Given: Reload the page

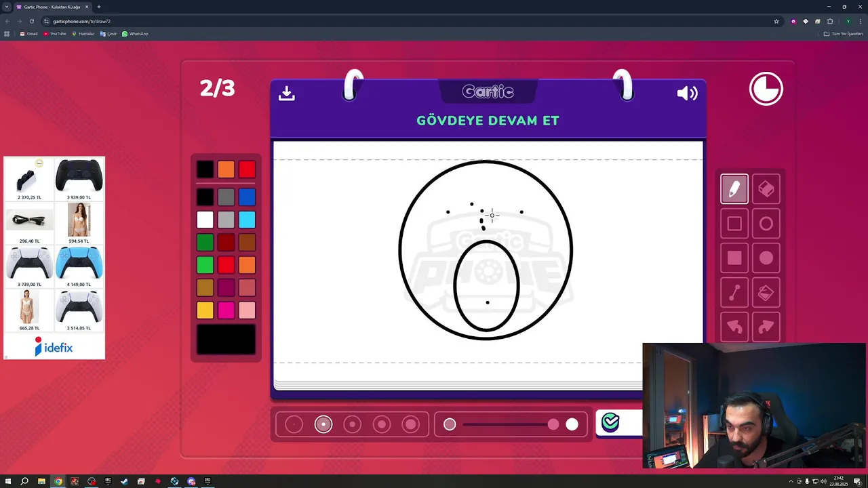Looking at the screenshot, I should point(31,21).
